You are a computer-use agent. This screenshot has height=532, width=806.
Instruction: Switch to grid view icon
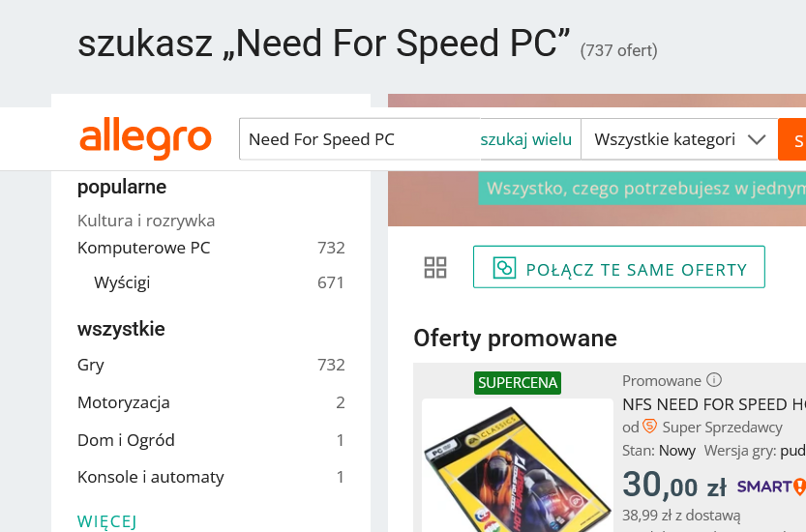435,268
